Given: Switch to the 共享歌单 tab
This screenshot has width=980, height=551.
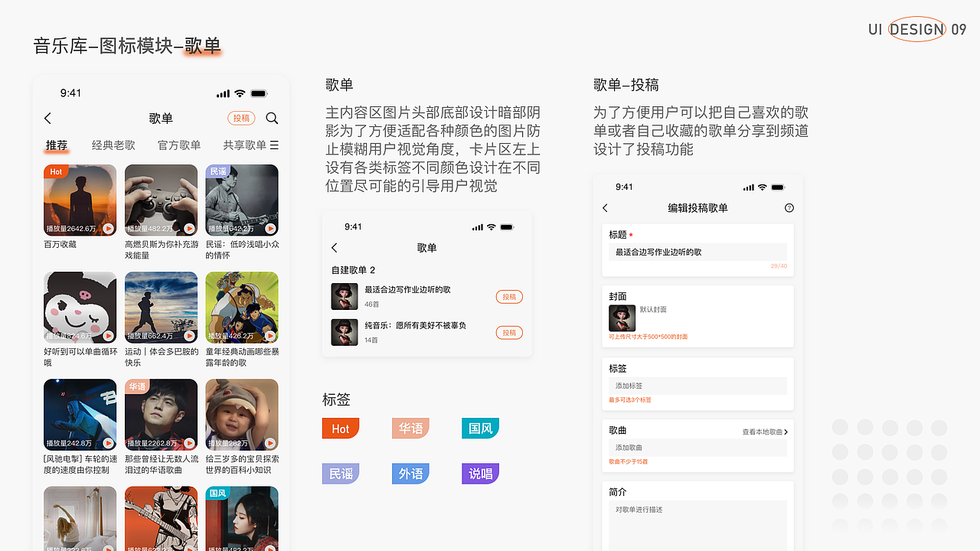Looking at the screenshot, I should click(x=245, y=145).
